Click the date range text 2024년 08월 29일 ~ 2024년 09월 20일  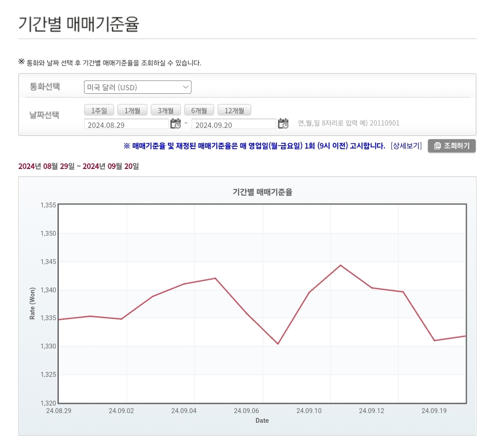(79, 166)
